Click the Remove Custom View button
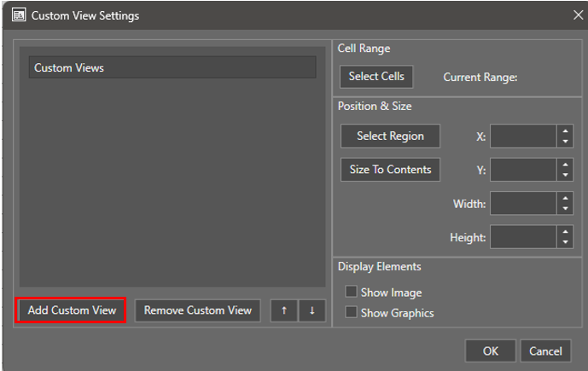Screen dimensions: 588x371 pyautogui.click(x=198, y=310)
